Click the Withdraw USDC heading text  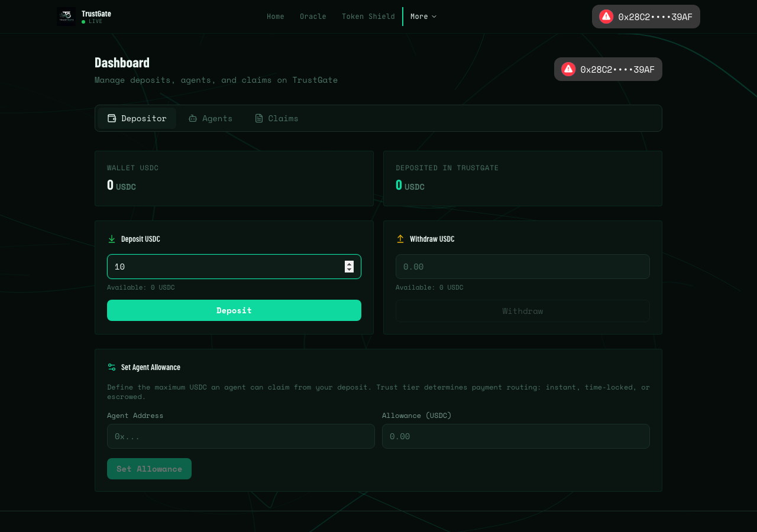click(432, 239)
